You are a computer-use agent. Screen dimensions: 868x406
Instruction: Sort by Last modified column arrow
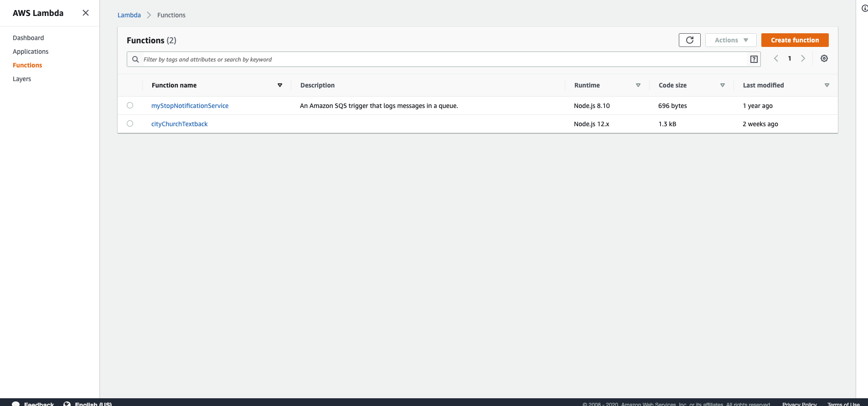click(827, 85)
